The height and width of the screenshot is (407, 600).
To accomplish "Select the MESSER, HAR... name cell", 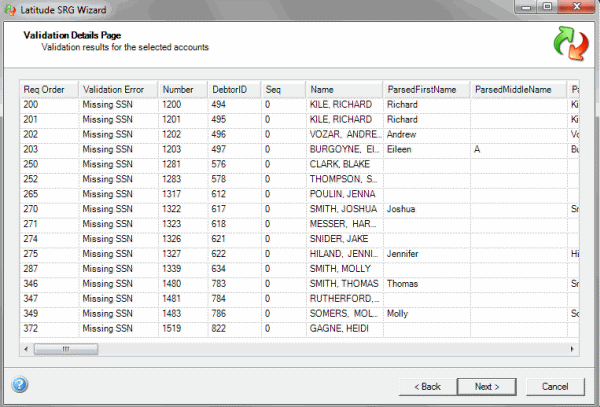I will click(344, 224).
